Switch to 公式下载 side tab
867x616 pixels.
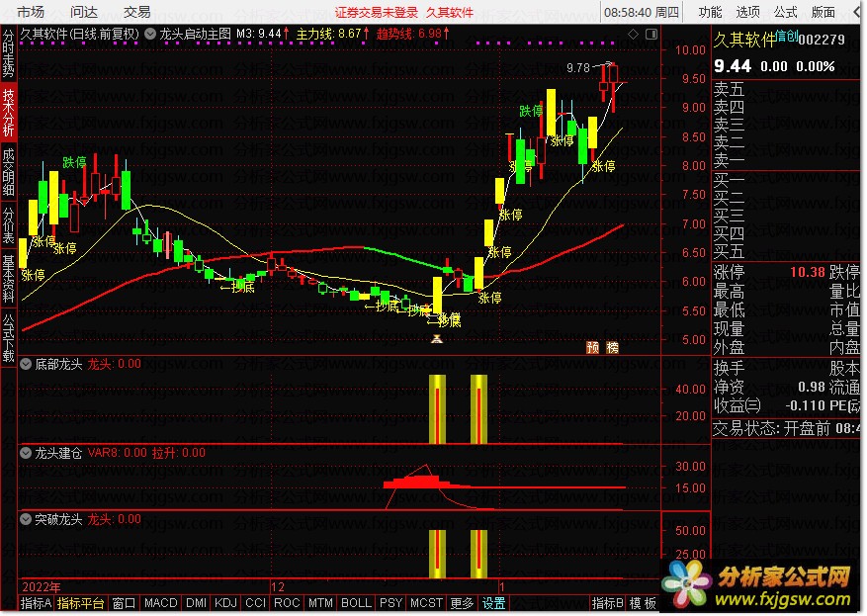coord(8,338)
